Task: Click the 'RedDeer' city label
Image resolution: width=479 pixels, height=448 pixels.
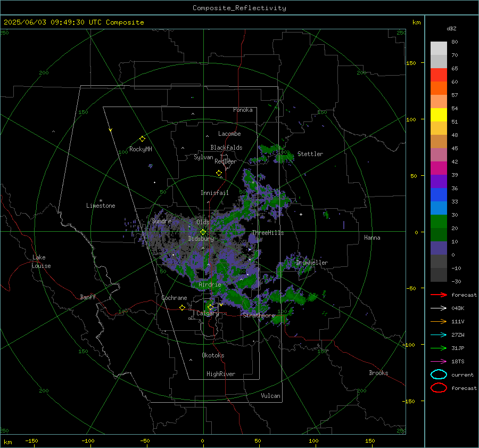Action: (x=226, y=161)
